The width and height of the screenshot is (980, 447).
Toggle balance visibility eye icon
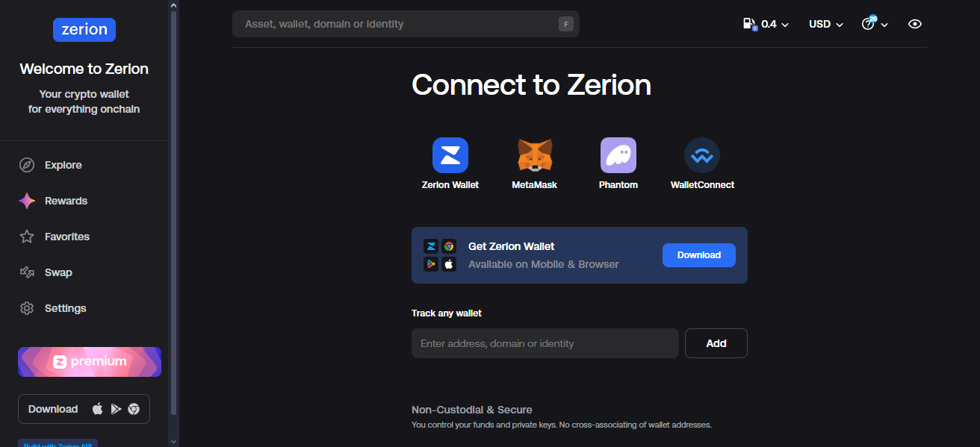click(915, 24)
